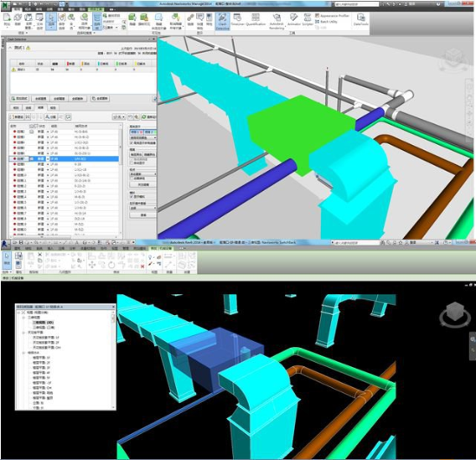This screenshot has height=460, width=476.
Task: Collapse the ceiling plans node in Project Browser
Action: 23,332
